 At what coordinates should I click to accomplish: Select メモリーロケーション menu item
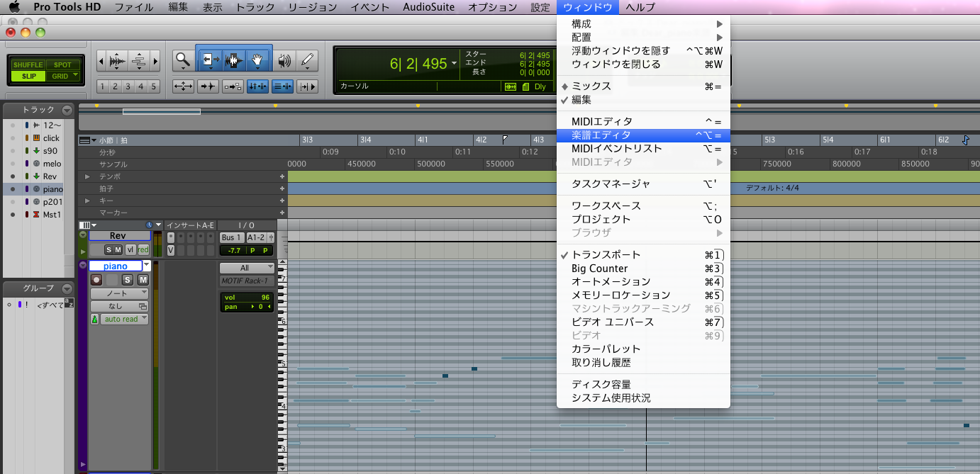tap(643, 295)
